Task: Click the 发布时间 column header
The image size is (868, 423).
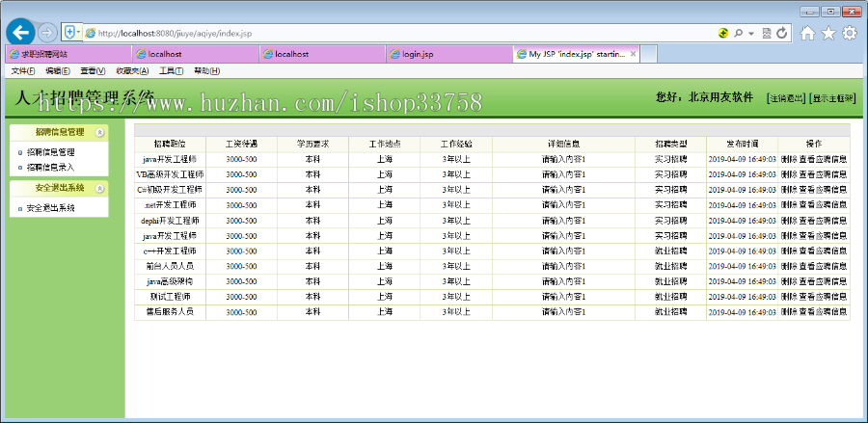Action: coord(742,144)
